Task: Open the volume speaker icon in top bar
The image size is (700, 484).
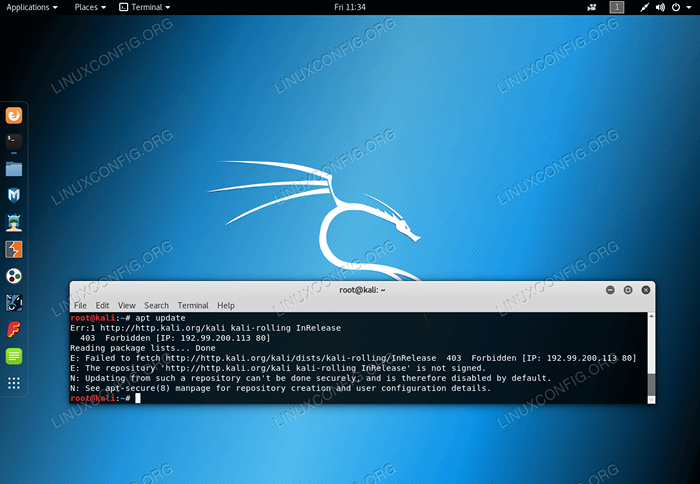Action: 660,7
